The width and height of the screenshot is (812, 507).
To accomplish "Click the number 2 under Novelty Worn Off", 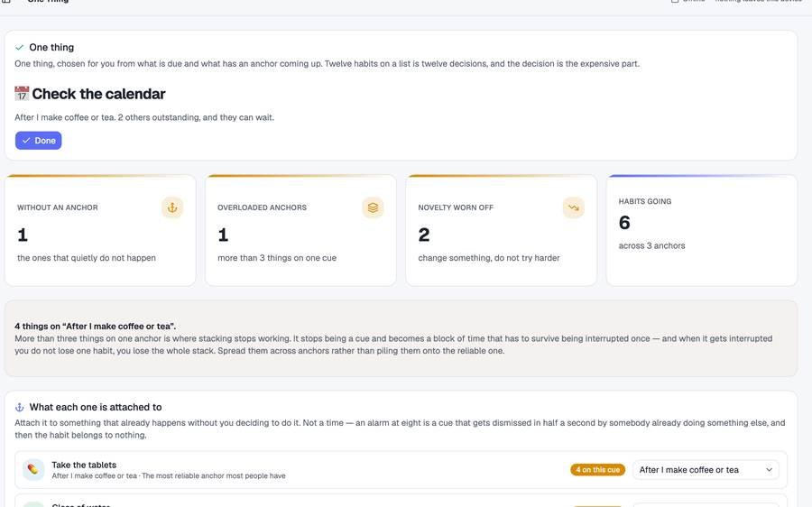I will [424, 235].
